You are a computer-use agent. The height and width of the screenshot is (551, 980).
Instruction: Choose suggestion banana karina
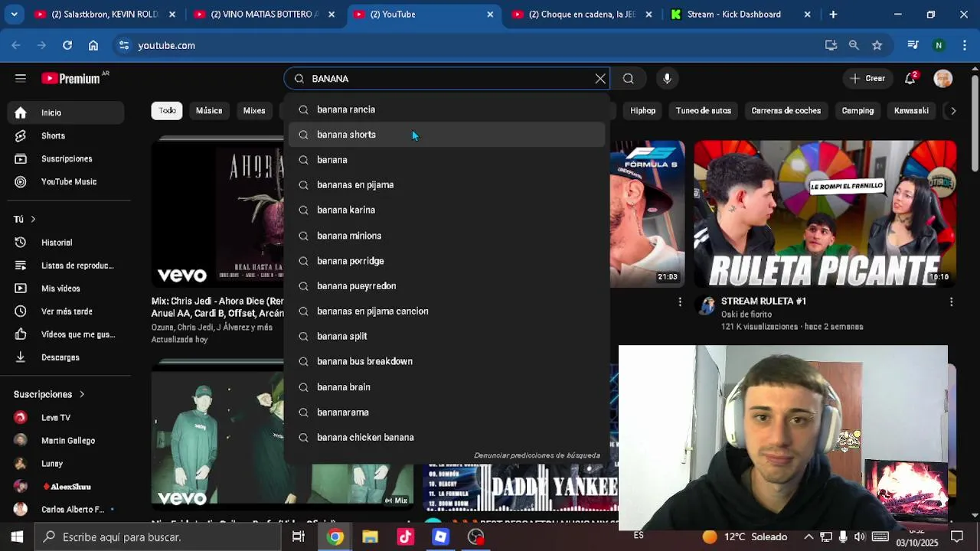446,210
